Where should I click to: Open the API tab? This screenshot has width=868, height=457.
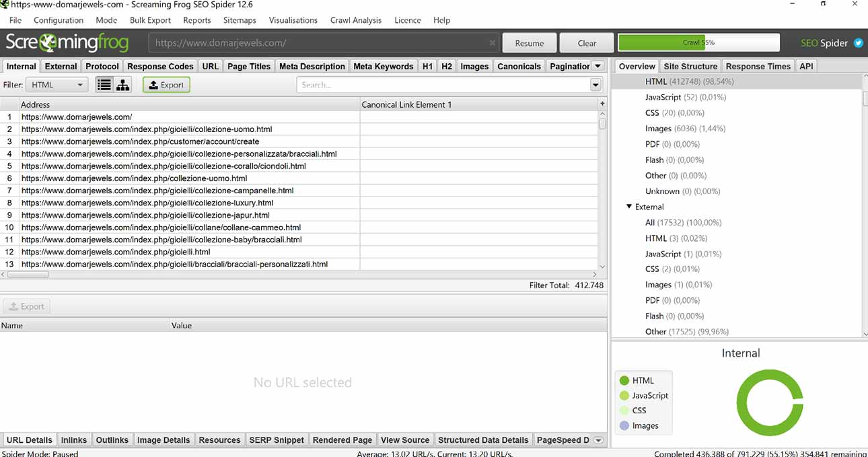pos(806,66)
